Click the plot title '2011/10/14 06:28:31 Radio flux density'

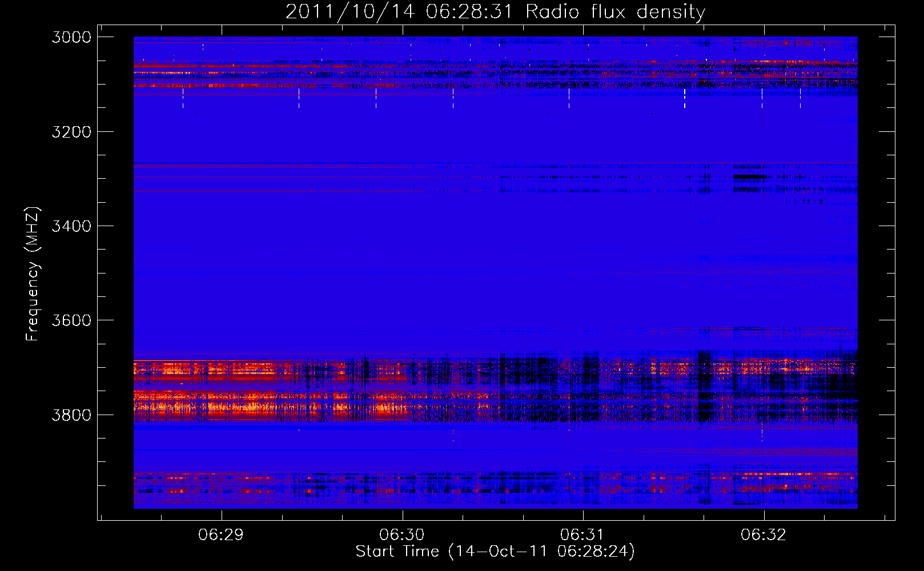point(495,11)
